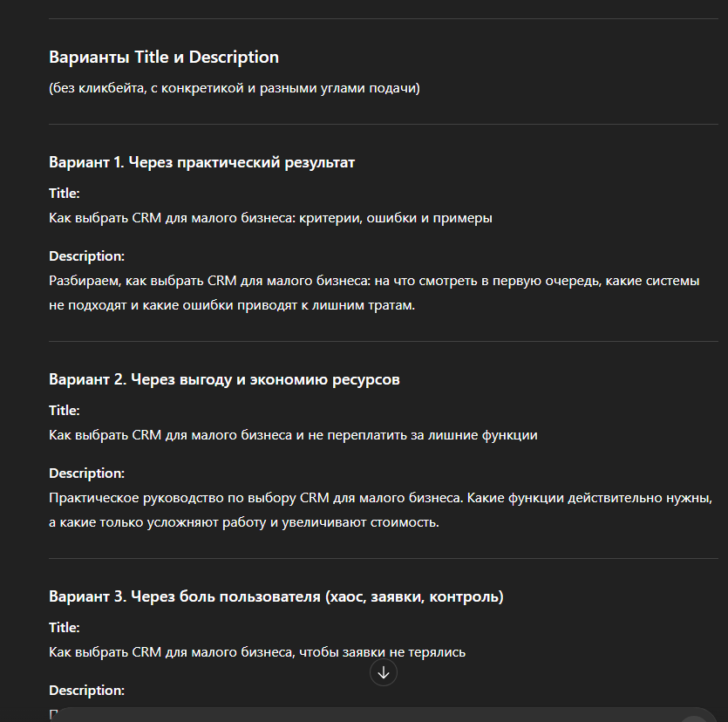The width and height of the screenshot is (728, 722).
Task: Click title text 'критерии, ошибки и примеры'
Action: coord(396,218)
